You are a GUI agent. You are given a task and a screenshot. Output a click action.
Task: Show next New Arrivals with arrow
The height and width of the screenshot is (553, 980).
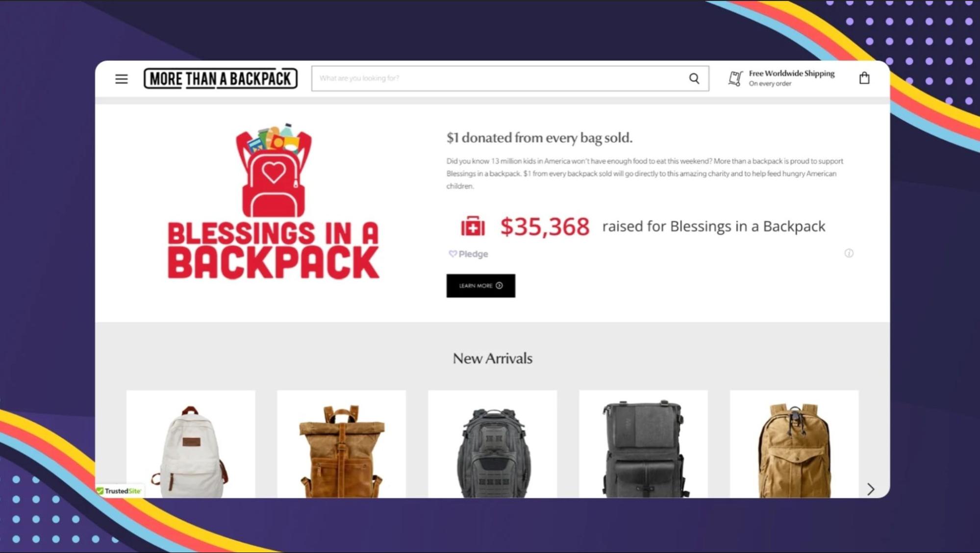[871, 489]
